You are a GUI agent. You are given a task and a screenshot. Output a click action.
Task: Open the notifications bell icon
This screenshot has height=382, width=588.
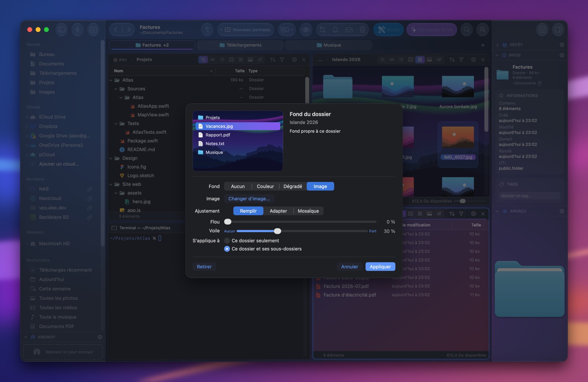336,30
